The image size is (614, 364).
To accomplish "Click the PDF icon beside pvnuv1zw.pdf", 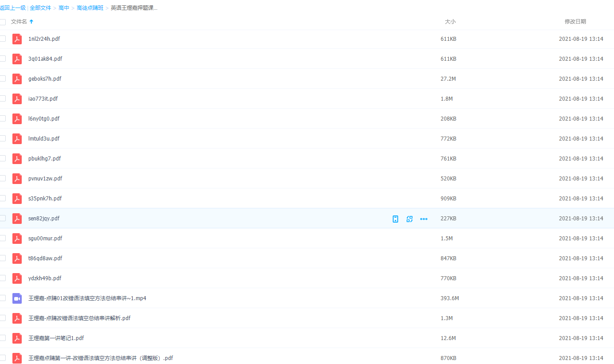I will pyautogui.click(x=17, y=179).
